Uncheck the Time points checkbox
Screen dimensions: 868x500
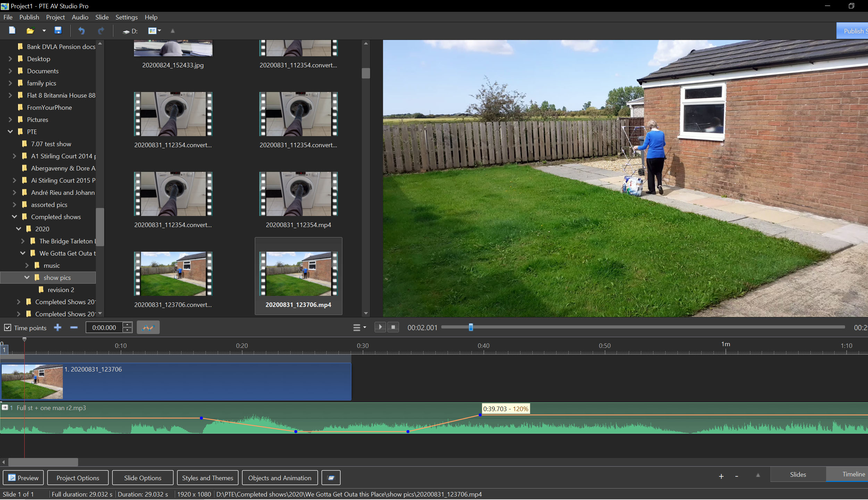click(x=8, y=327)
